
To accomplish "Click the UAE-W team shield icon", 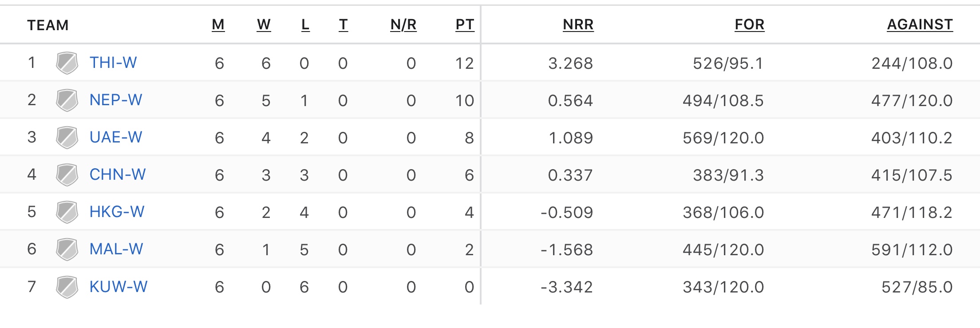I will click(x=67, y=138).
